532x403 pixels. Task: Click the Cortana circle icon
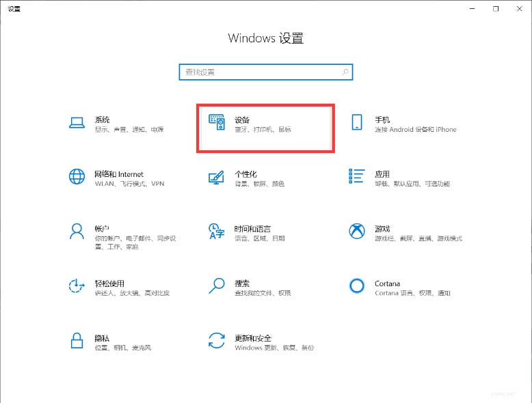(x=356, y=286)
